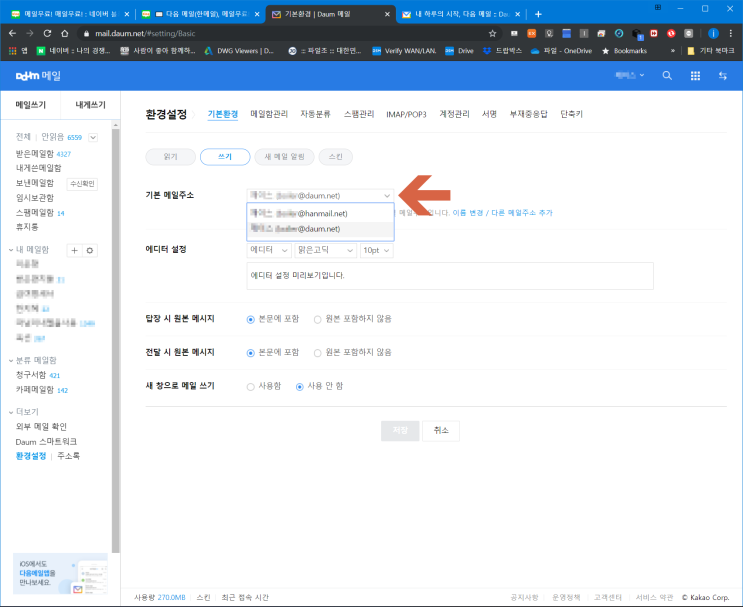Open the 10pt font size dropdown

point(376,250)
